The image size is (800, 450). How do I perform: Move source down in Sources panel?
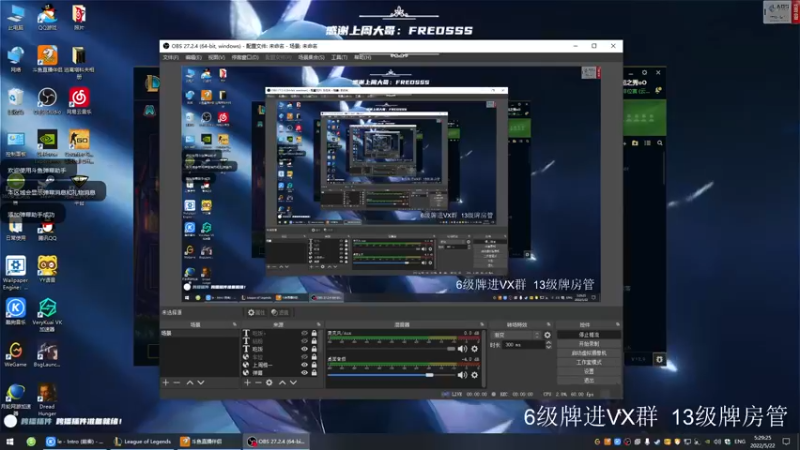[x=293, y=382]
